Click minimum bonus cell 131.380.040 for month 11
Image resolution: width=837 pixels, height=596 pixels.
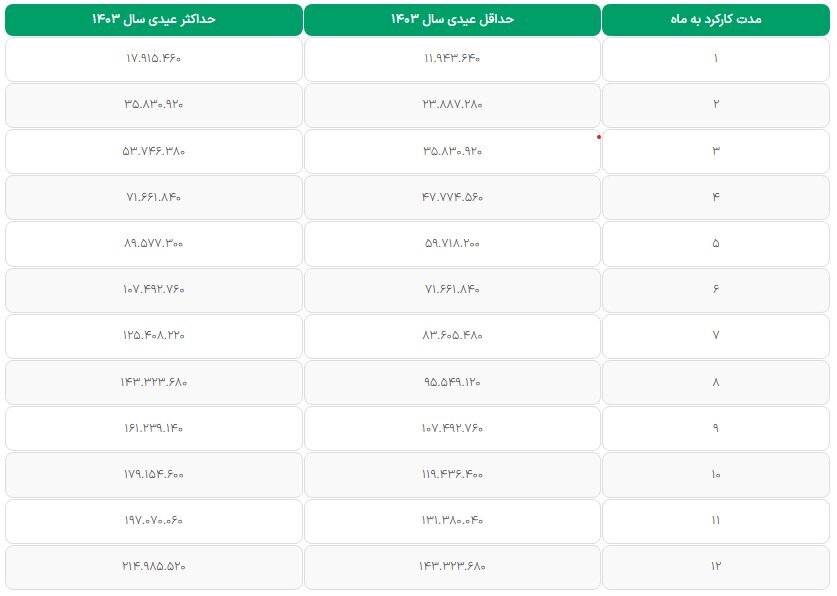tap(452, 520)
